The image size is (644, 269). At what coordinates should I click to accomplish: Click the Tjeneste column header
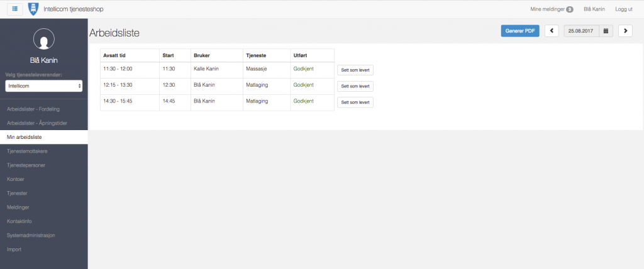click(267, 55)
